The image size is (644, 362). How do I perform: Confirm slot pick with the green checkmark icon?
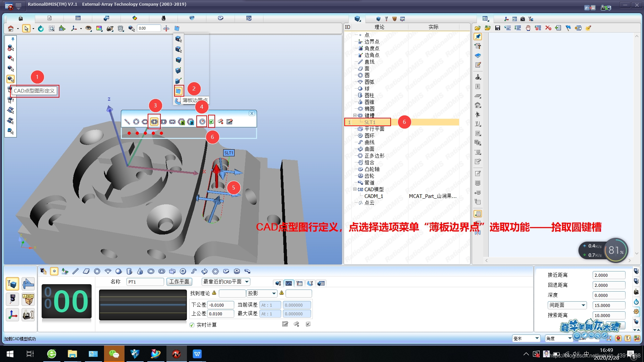pyautogui.click(x=211, y=121)
